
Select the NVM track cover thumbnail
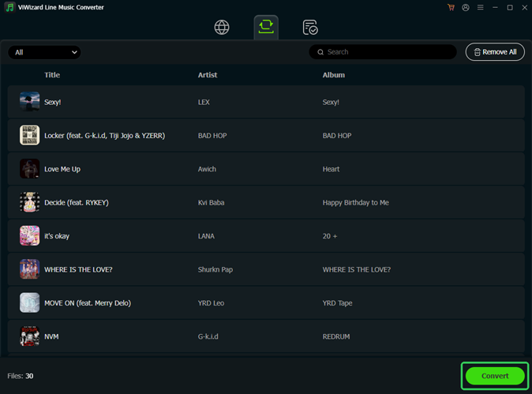click(x=29, y=336)
